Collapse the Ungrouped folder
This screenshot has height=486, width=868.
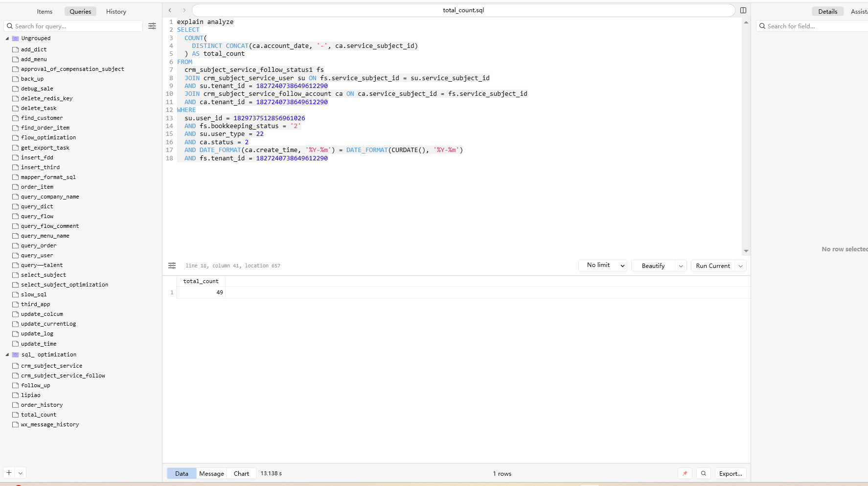(7, 38)
